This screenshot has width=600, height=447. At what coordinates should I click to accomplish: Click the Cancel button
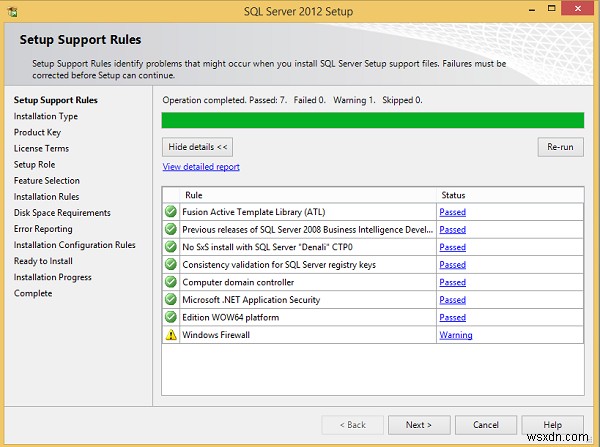coord(486,425)
